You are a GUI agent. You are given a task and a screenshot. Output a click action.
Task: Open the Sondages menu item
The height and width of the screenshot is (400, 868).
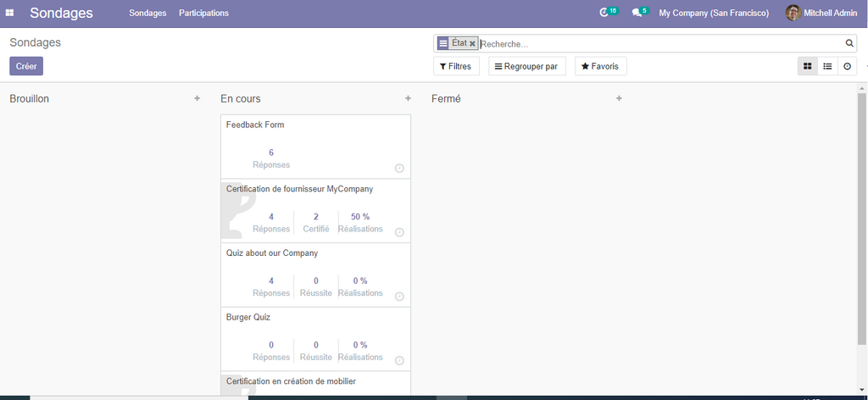tap(147, 13)
